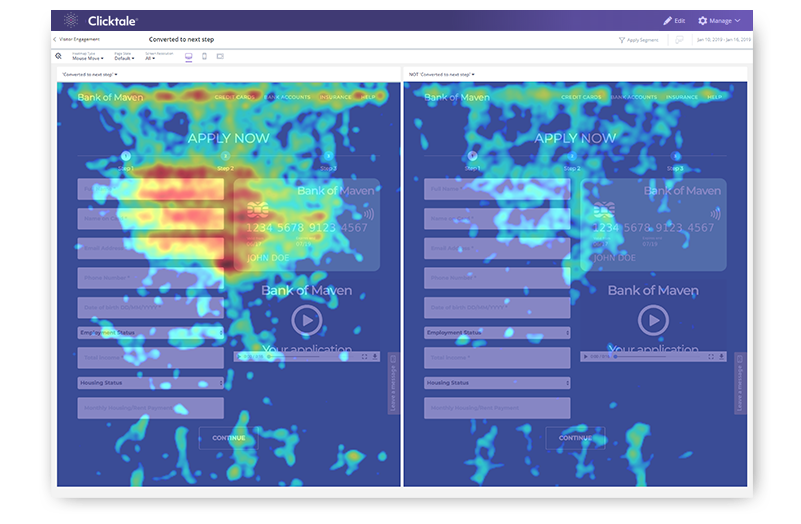Click Total Income field in right heatmap
801x524 pixels.
click(x=497, y=358)
